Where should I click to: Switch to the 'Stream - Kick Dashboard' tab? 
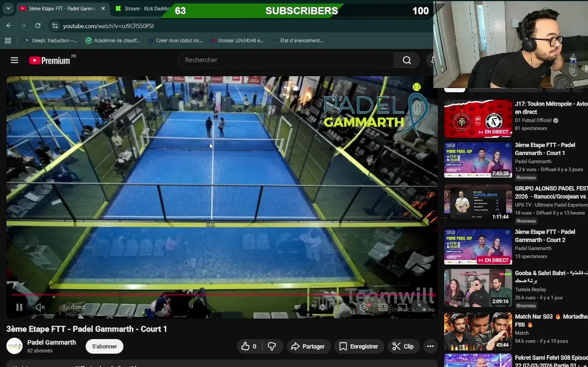pos(142,8)
